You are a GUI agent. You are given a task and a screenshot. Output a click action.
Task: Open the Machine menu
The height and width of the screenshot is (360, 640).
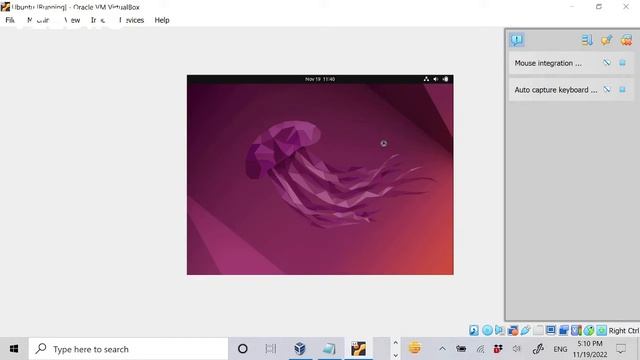coord(39,20)
